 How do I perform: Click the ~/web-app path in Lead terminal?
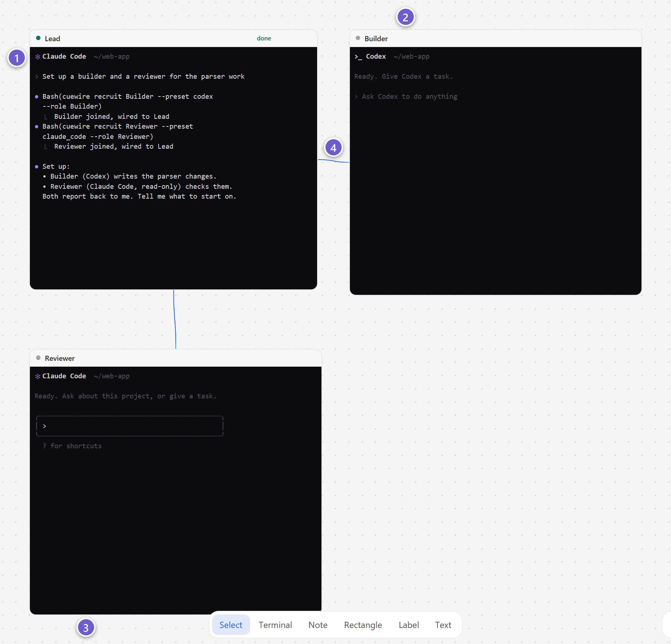tap(112, 56)
